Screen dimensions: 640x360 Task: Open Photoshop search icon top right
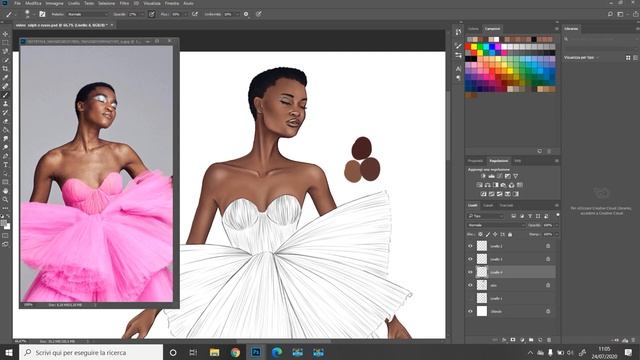pos(610,14)
